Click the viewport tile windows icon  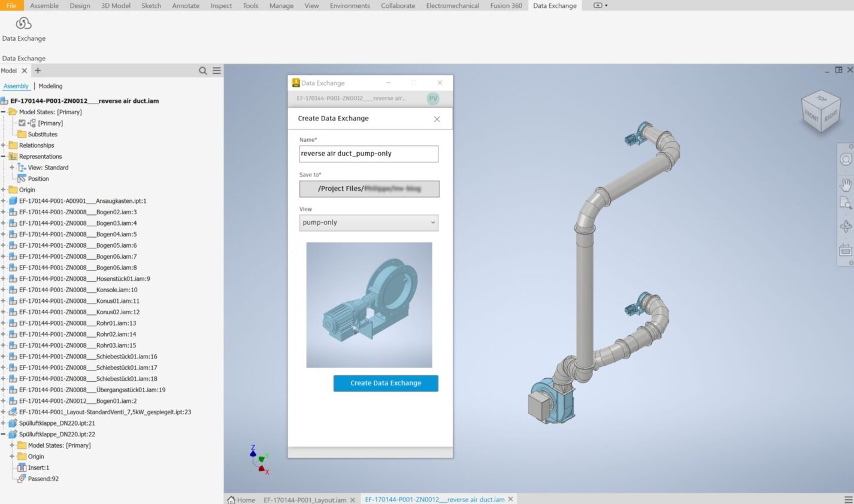(x=838, y=70)
